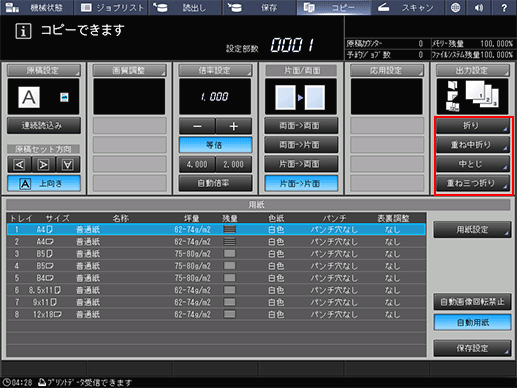517x388 pixels.
Task: Click the clock icon in status bar
Action: pos(7,382)
